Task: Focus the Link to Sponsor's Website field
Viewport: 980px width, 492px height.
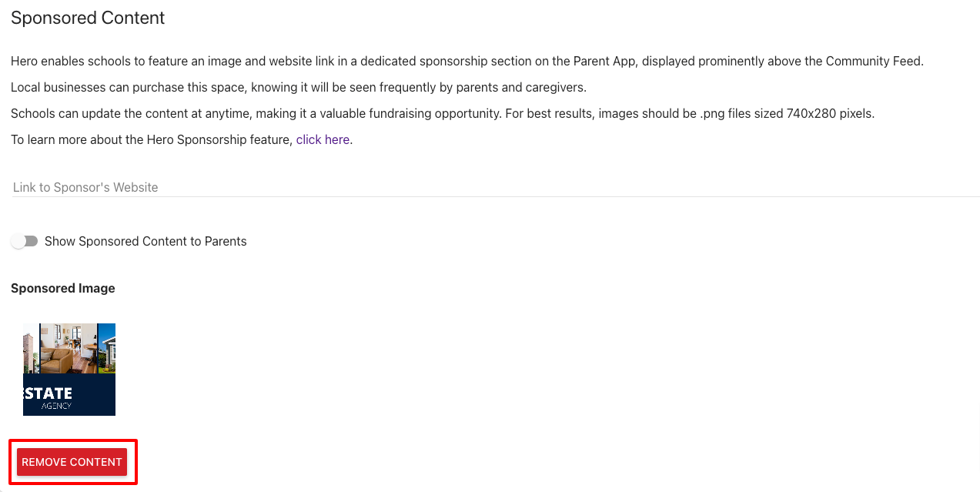Action: coord(496,187)
